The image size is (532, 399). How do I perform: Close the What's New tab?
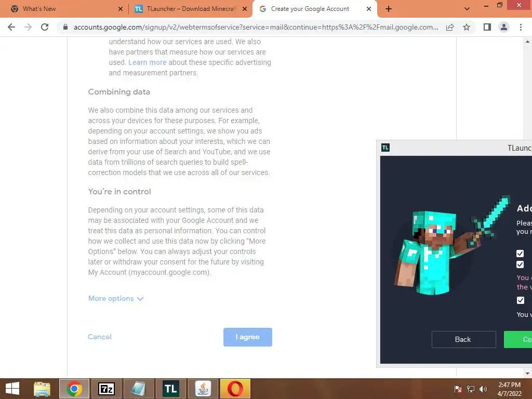pyautogui.click(x=121, y=9)
